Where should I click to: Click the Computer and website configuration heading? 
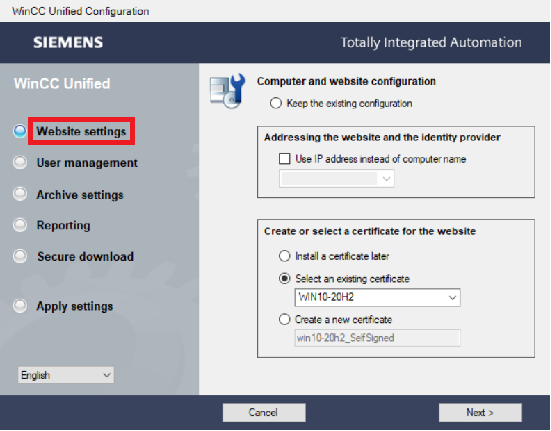[x=346, y=81]
